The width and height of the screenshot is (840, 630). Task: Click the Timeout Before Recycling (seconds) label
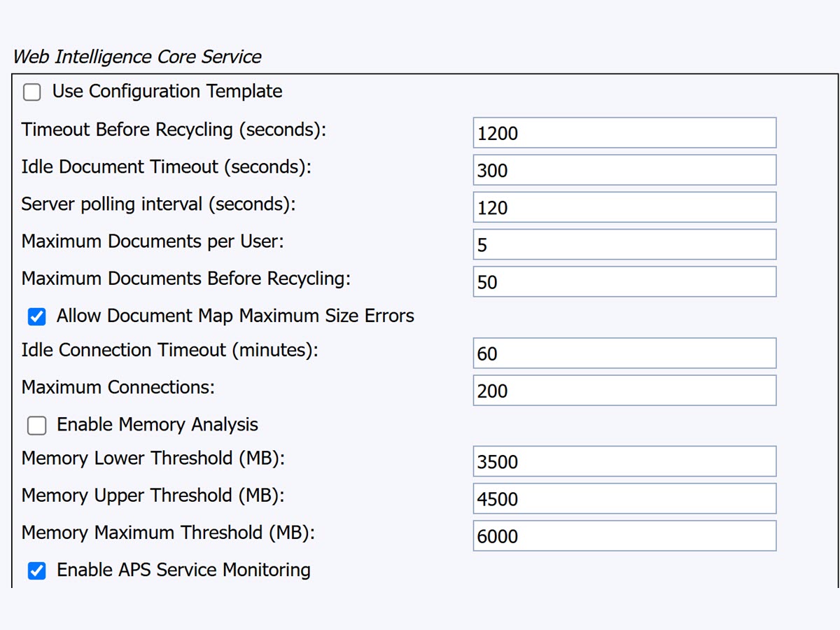point(174,129)
